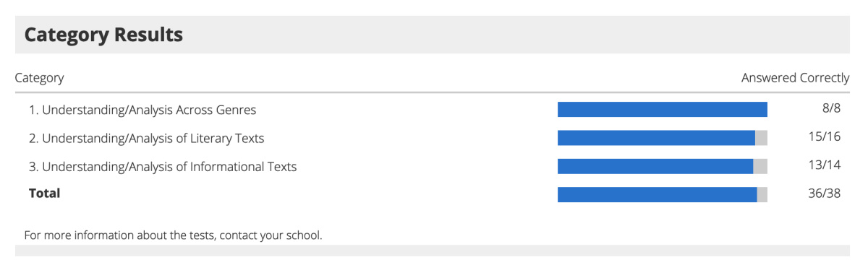Click the Total progress bar
This screenshot has height=265, width=868.
[x=663, y=194]
